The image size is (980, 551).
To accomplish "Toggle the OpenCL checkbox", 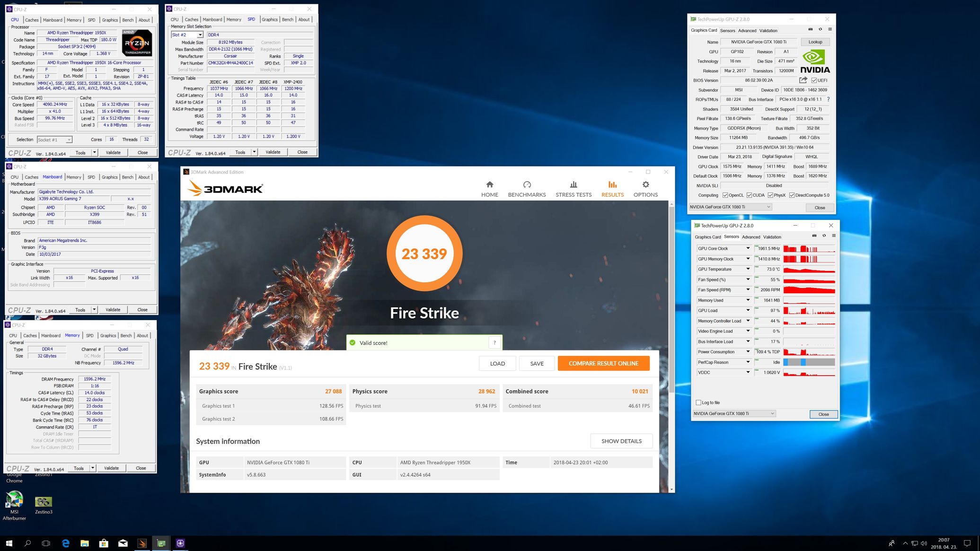I will pyautogui.click(x=725, y=195).
